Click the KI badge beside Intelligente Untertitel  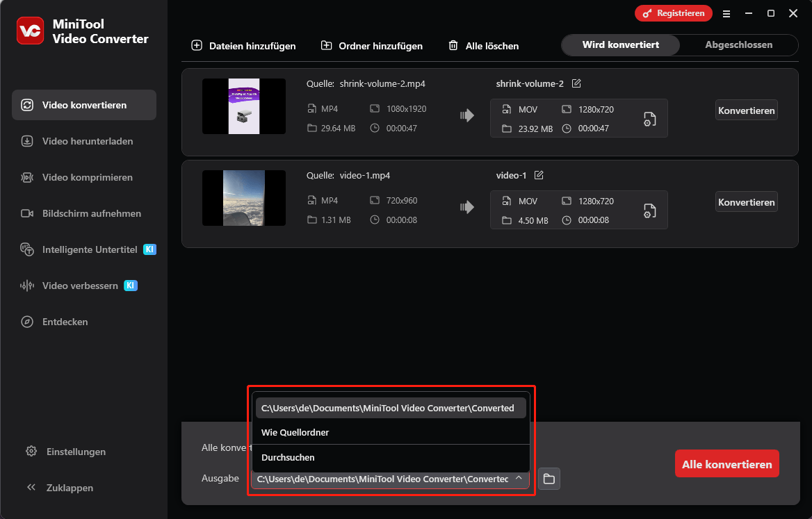pos(149,249)
